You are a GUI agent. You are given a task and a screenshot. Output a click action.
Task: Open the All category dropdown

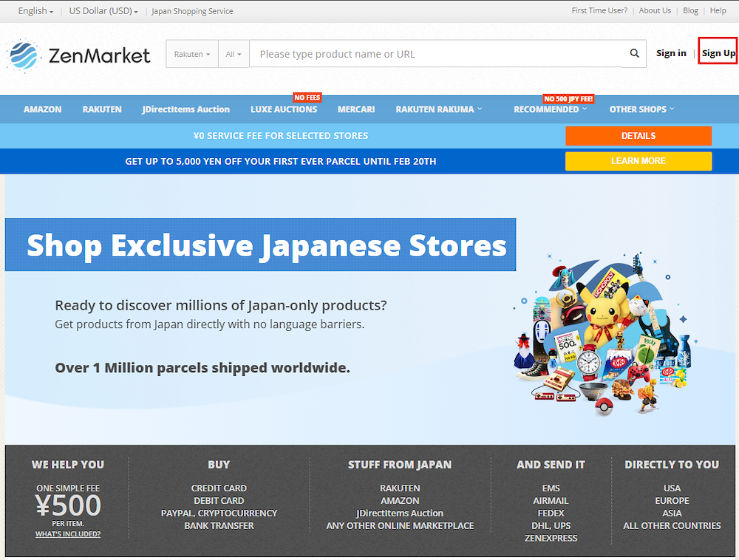click(x=234, y=54)
